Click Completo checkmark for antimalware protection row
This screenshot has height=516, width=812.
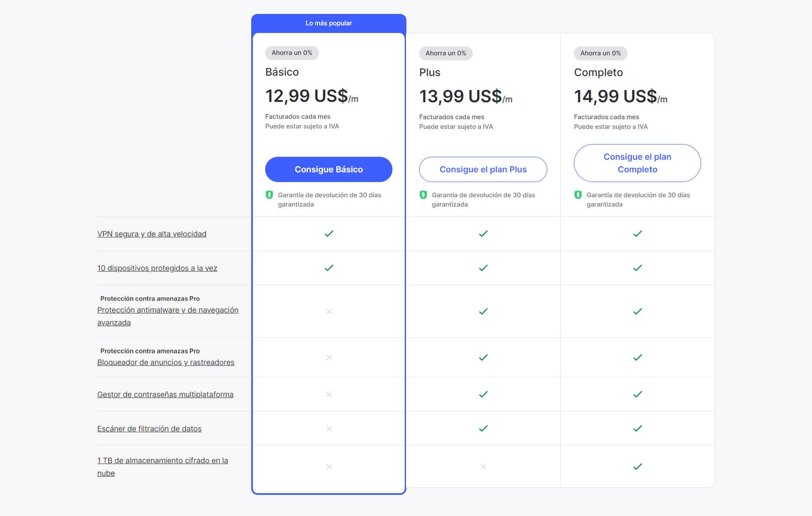click(638, 311)
